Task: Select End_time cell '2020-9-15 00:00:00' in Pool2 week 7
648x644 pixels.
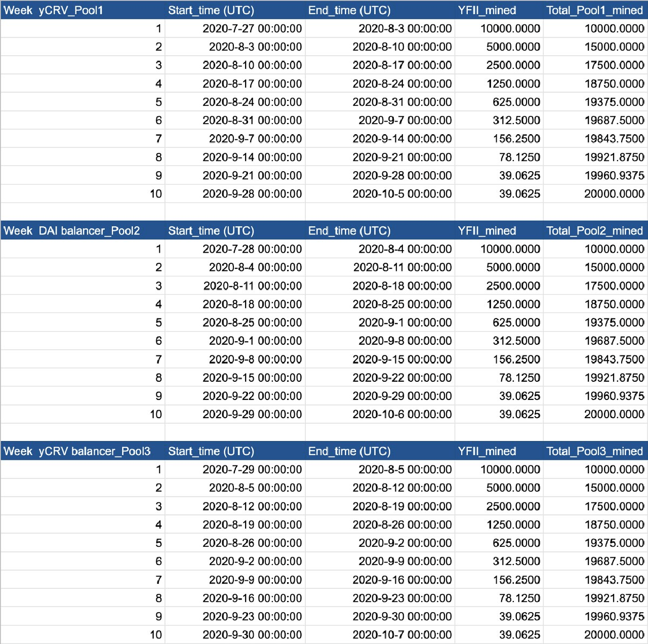Action: tap(380, 359)
